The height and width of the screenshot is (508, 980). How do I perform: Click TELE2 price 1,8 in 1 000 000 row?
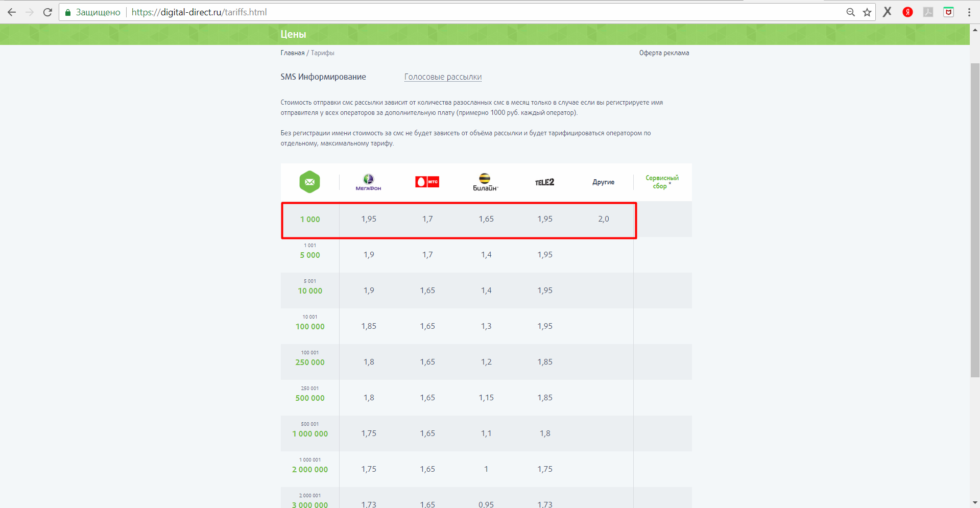pyautogui.click(x=545, y=433)
